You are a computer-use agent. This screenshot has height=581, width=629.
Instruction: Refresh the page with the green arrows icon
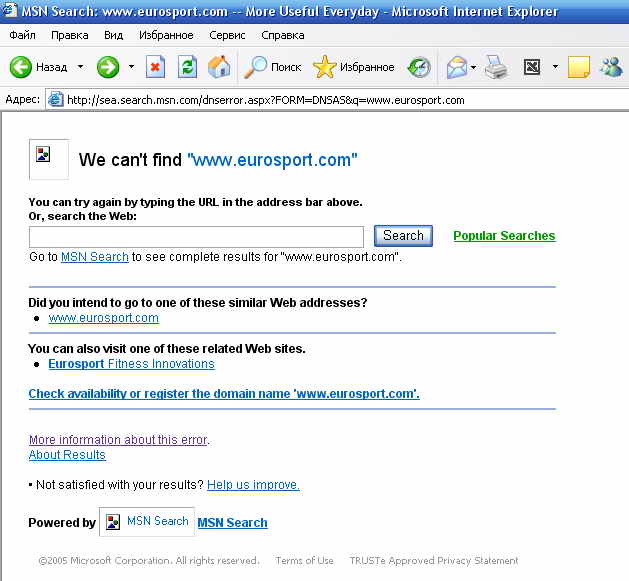point(187,67)
